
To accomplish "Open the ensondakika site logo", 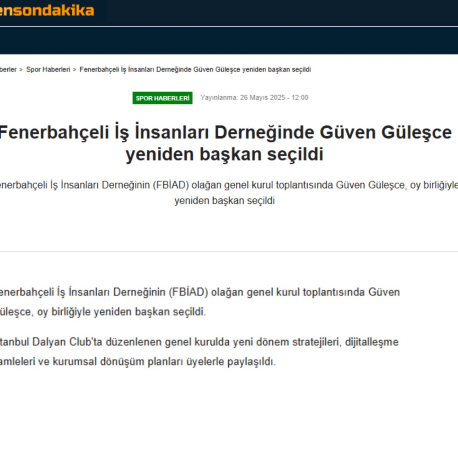I will coord(47,10).
